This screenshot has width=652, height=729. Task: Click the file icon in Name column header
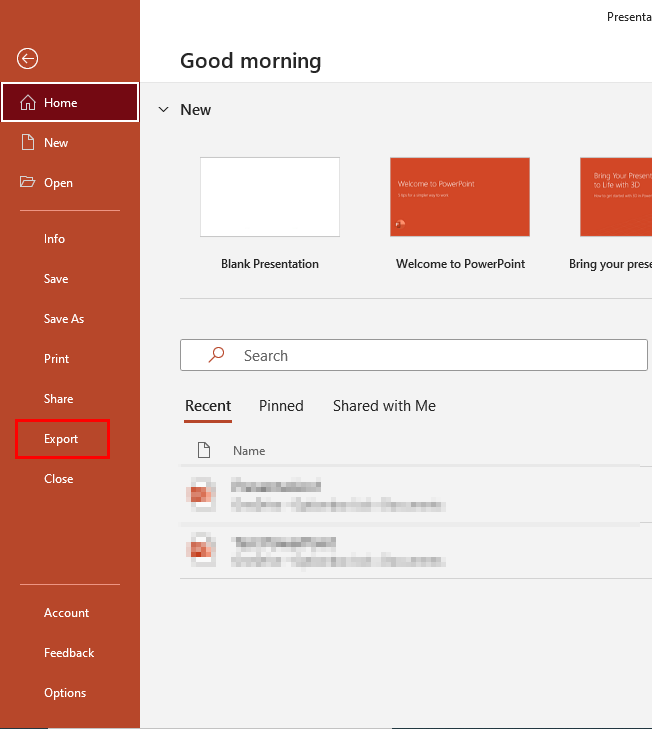203,451
